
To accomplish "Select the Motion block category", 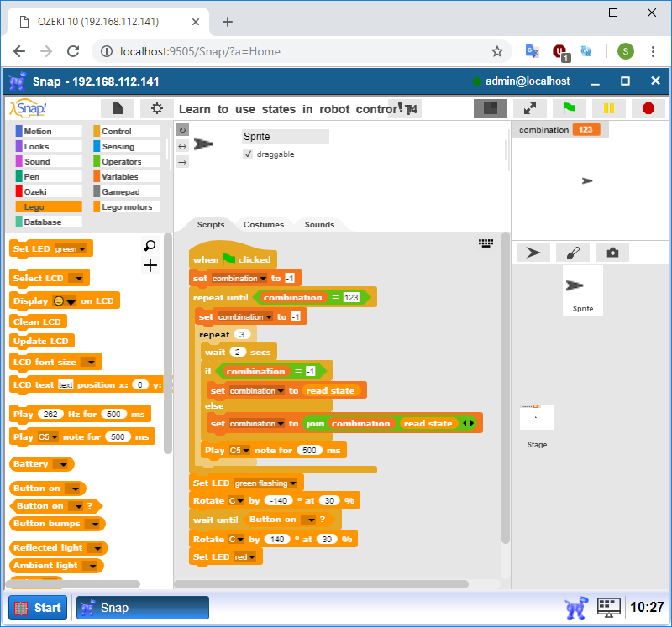I will click(49, 131).
